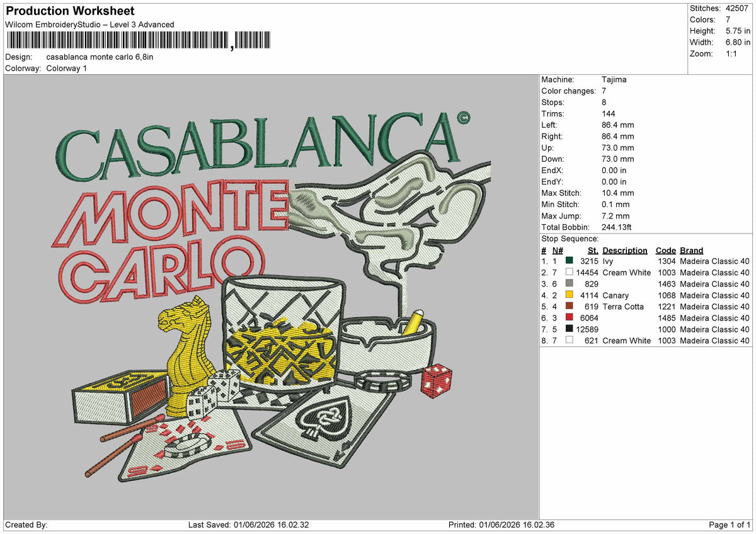
Task: Click "Wilcom EmbroideryStudio – Level 3 Advanced" text
Action: 89,25
